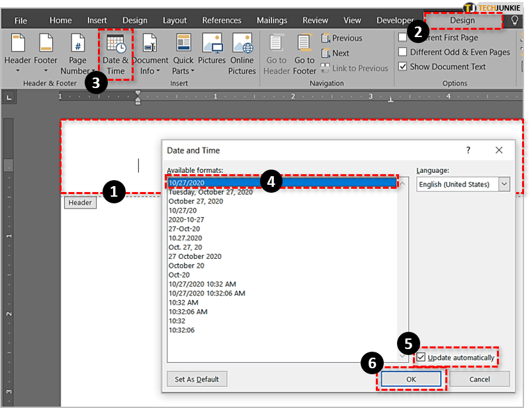Open Quick Parts in the Insert group
Image resolution: width=532 pixels, height=408 pixels.
coord(183,46)
